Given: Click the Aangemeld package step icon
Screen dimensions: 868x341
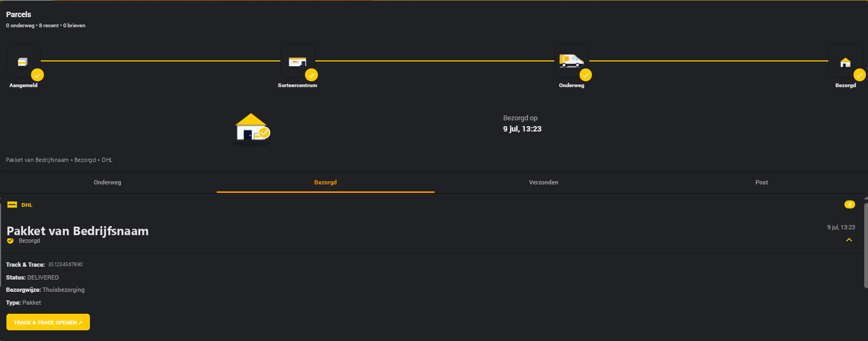Looking at the screenshot, I should 24,61.
